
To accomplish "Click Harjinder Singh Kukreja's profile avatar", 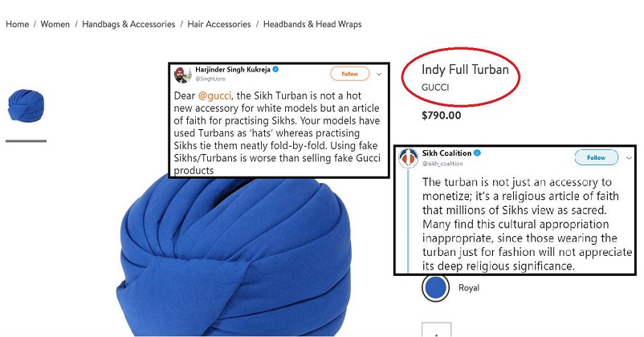I will click(x=182, y=75).
